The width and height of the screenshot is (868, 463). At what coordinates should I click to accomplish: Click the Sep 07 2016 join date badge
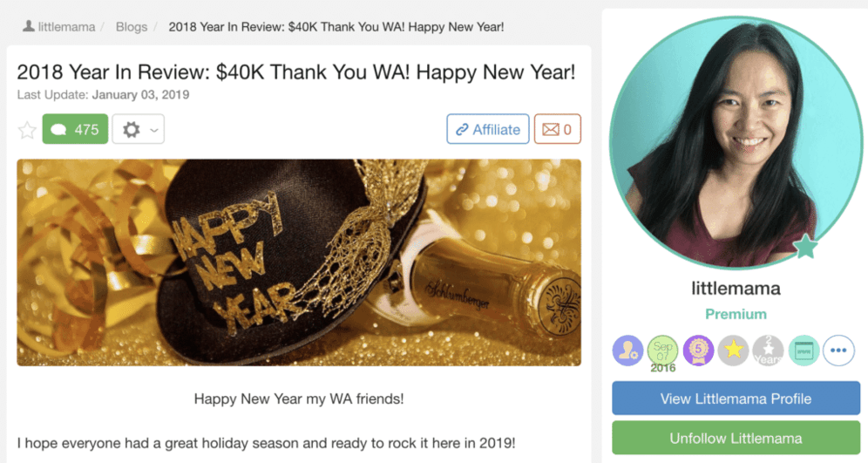click(662, 351)
